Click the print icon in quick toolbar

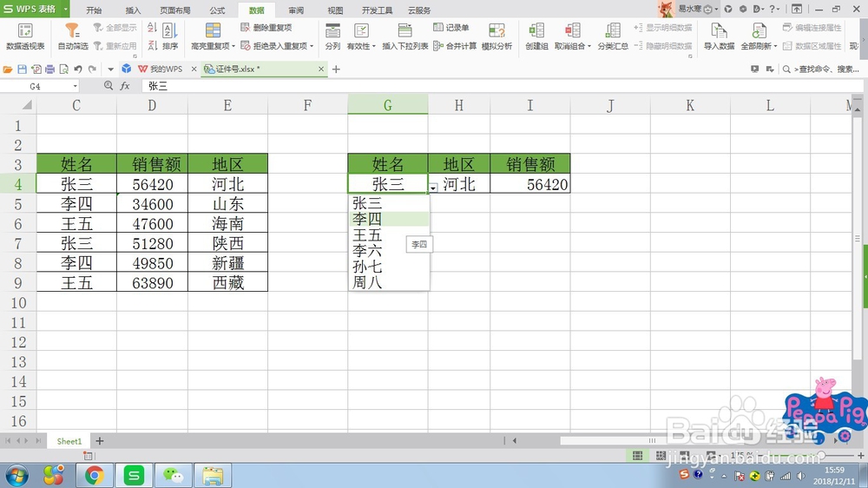click(49, 69)
